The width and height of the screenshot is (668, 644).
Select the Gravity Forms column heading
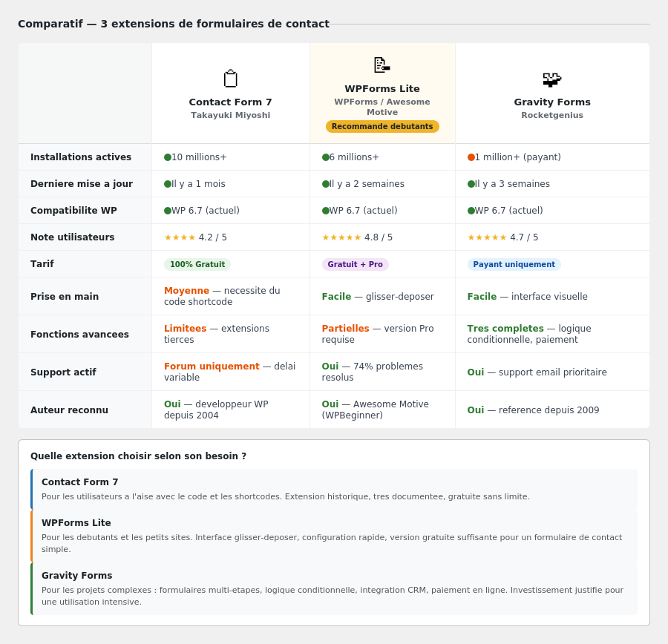point(552,102)
